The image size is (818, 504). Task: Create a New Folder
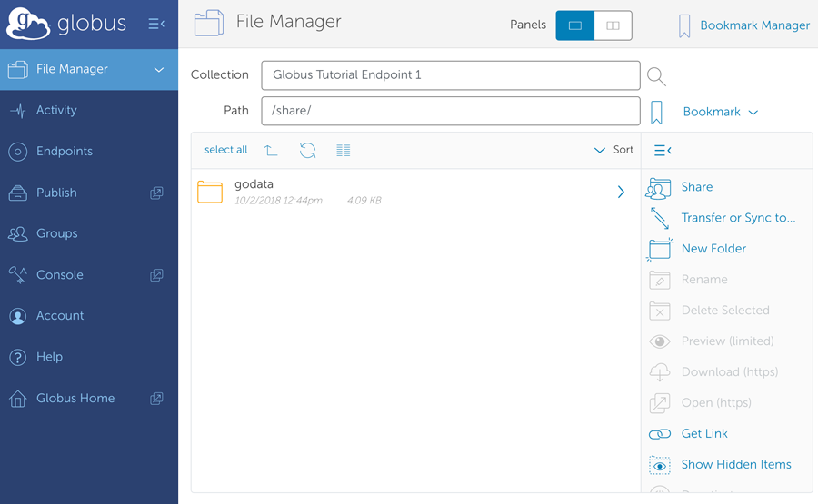click(x=713, y=249)
